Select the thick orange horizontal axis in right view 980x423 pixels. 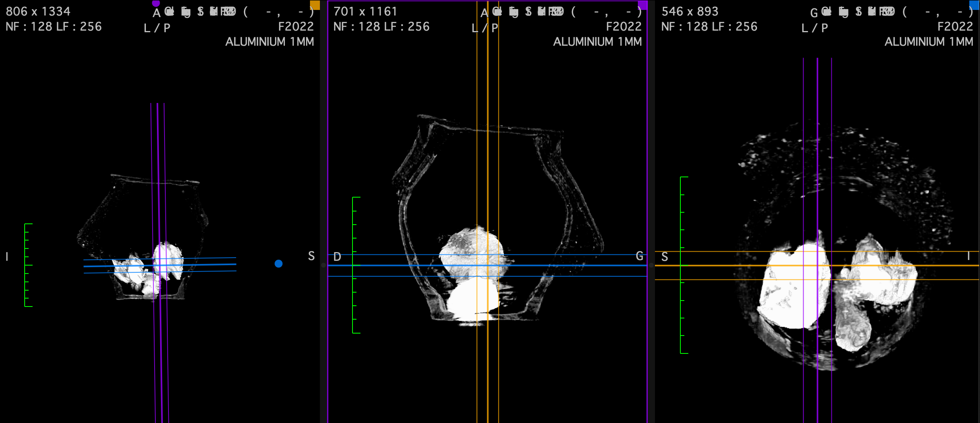817,265
